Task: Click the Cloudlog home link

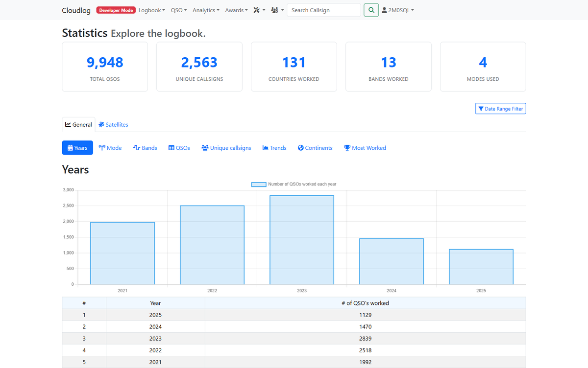Action: (x=76, y=10)
